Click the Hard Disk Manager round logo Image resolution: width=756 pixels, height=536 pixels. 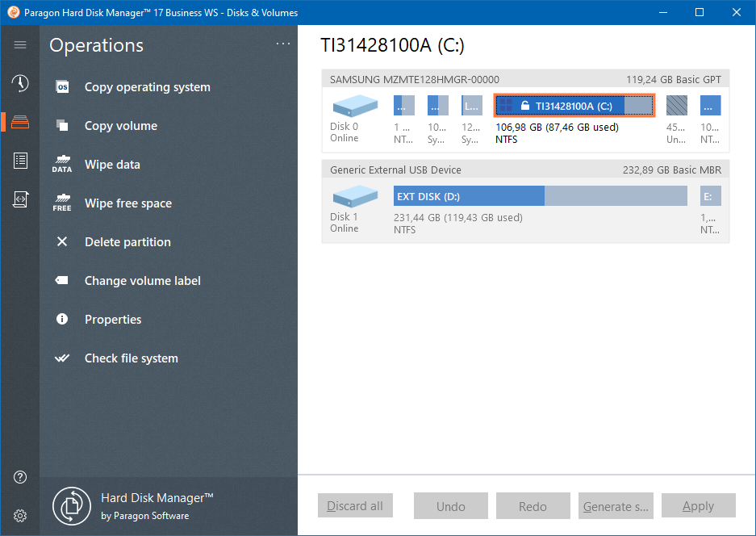click(71, 506)
